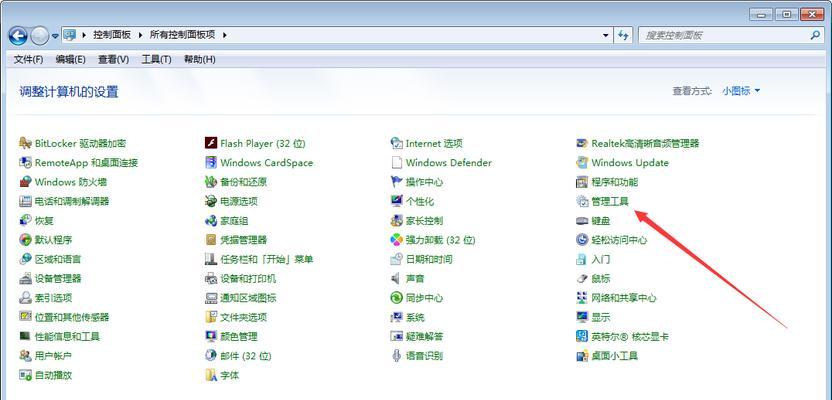Click RemoteApp 和桌面连接 icon
The image size is (832, 400).
[25, 162]
